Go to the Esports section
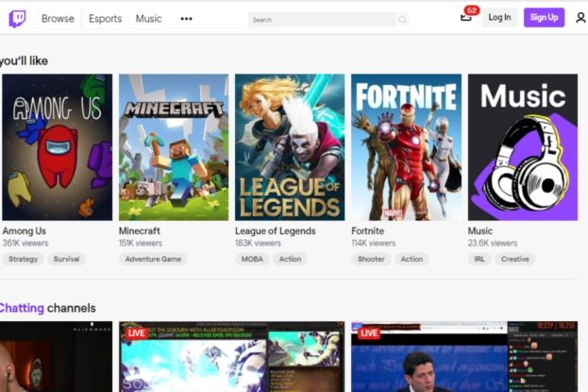The height and width of the screenshot is (392, 588). pos(105,19)
